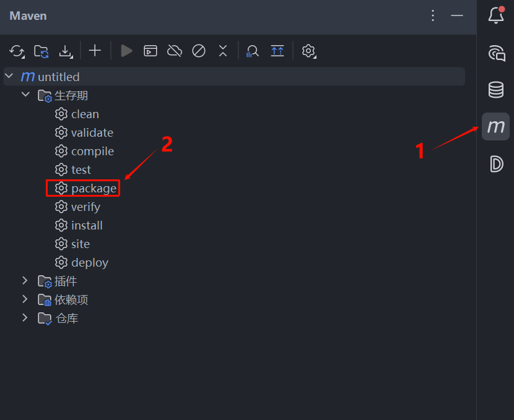The height and width of the screenshot is (420, 514).
Task: Toggle Offline Mode in Maven toolbar
Action: point(175,51)
